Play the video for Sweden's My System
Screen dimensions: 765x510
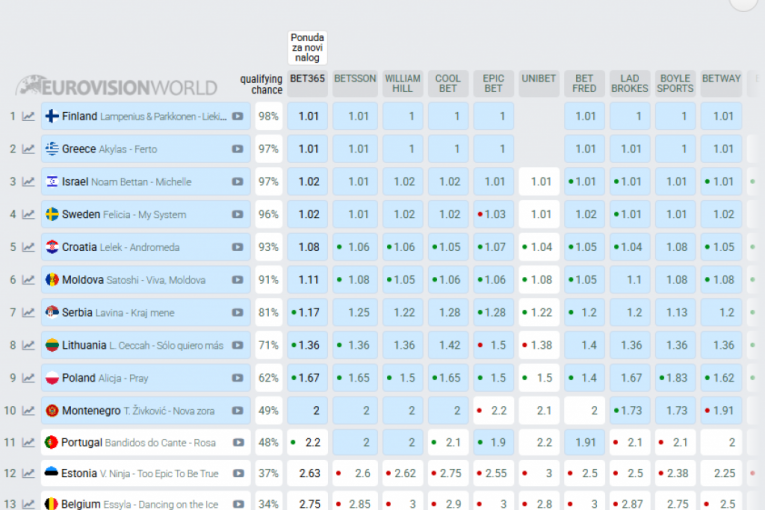[x=238, y=214]
